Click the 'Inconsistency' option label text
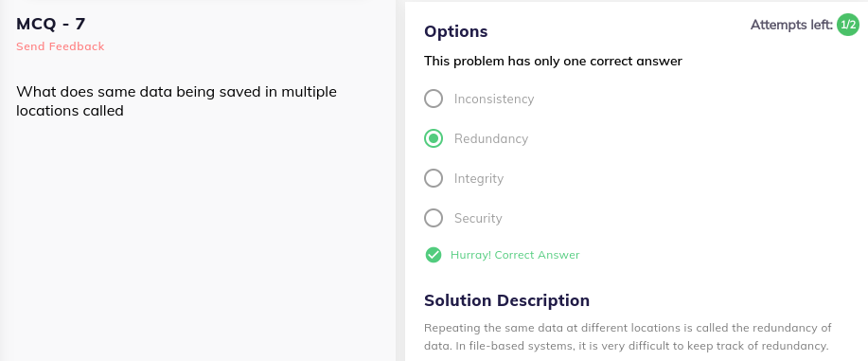 (x=494, y=99)
